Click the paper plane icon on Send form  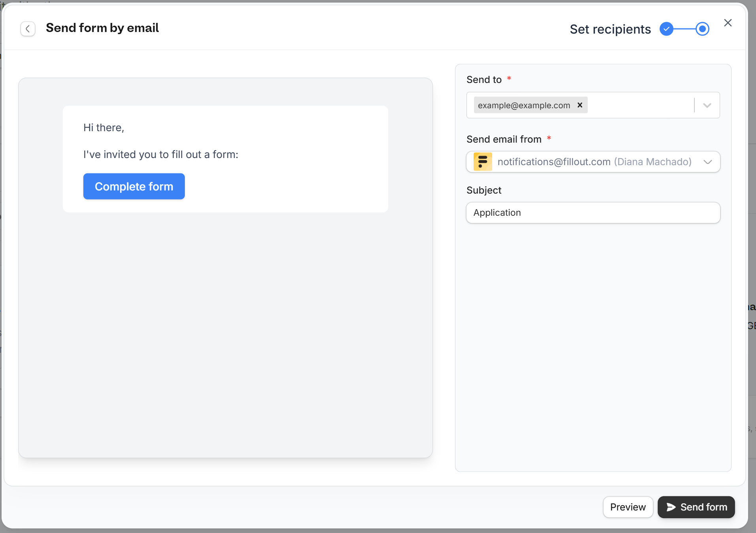click(x=671, y=507)
